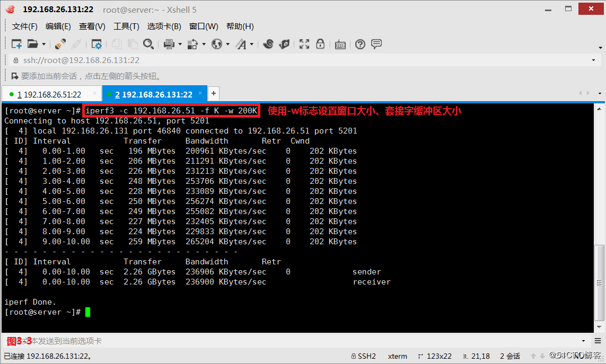Click the 236906 KBytes/sec sender bandwidth value
This screenshot has width=606, height=364.
pyautogui.click(x=226, y=272)
